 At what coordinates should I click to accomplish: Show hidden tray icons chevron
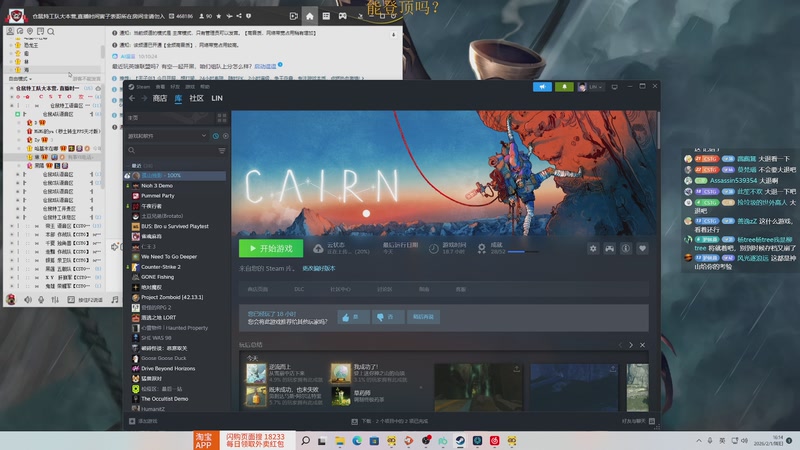pyautogui.click(x=698, y=441)
